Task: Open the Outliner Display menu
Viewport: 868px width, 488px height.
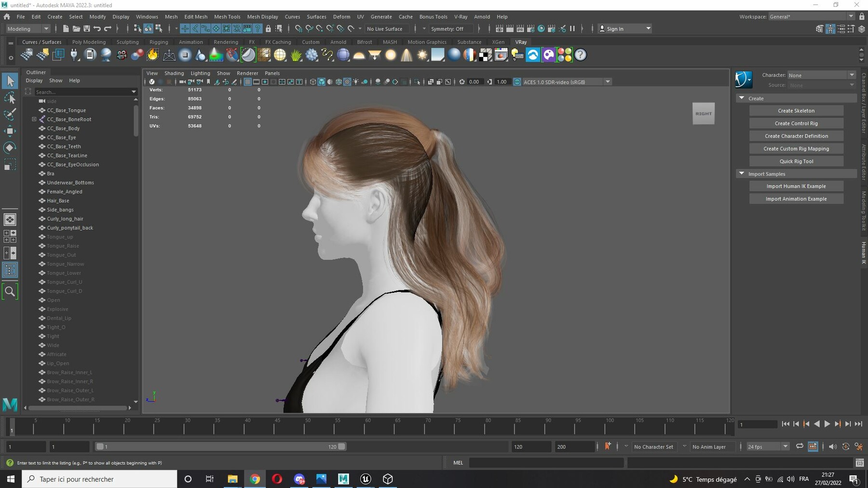Action: pyautogui.click(x=34, y=80)
